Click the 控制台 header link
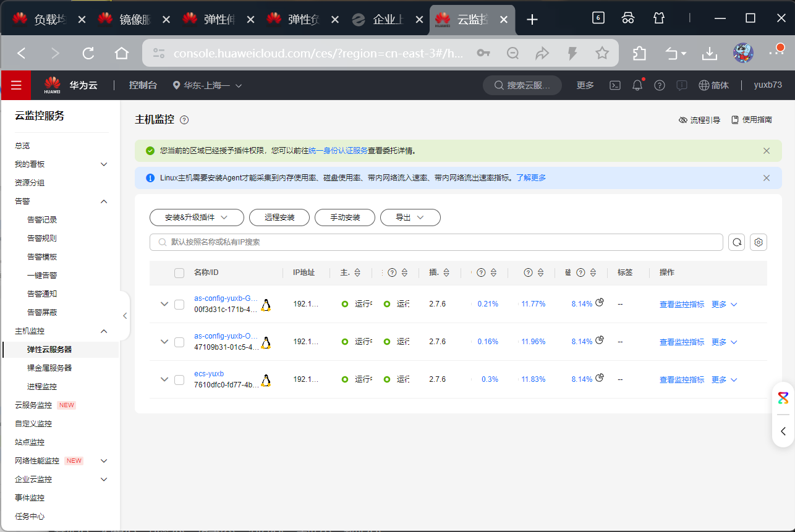795x532 pixels. click(143, 85)
